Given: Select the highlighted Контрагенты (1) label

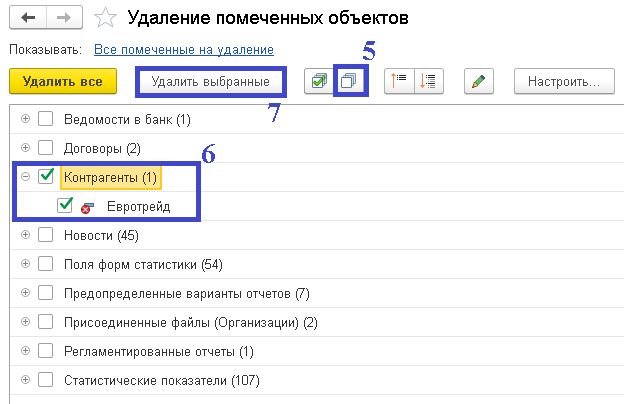Looking at the screenshot, I should click(x=111, y=178).
